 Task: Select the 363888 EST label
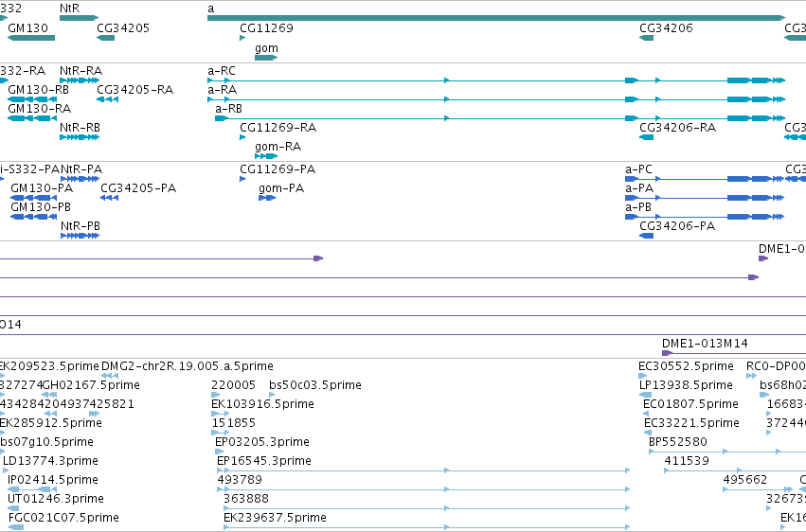pos(245,499)
